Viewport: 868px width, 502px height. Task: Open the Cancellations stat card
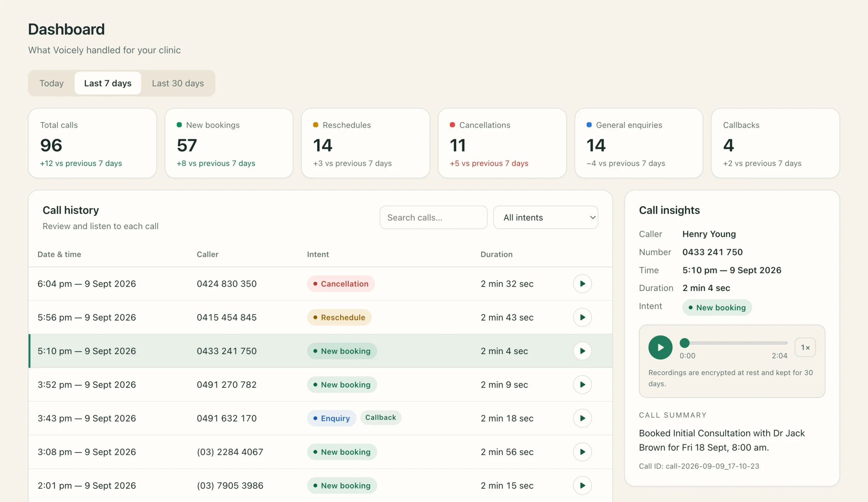[x=502, y=143]
